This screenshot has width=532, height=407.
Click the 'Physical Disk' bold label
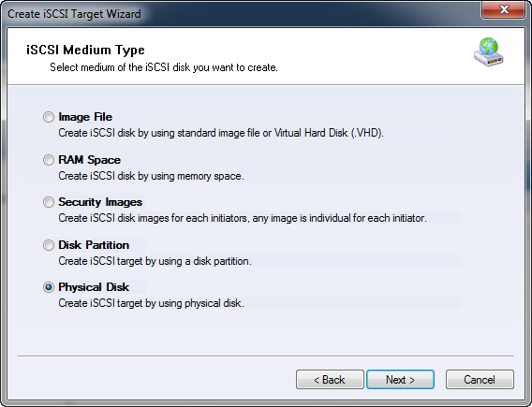pyautogui.click(x=94, y=287)
